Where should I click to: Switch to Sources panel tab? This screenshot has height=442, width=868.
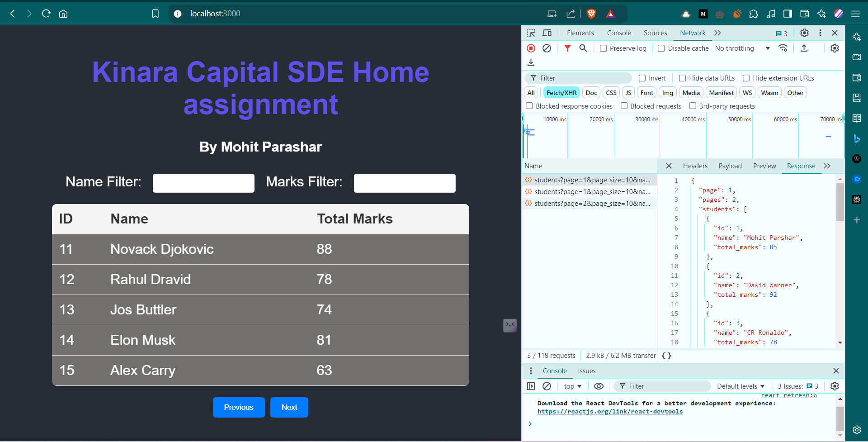click(655, 33)
